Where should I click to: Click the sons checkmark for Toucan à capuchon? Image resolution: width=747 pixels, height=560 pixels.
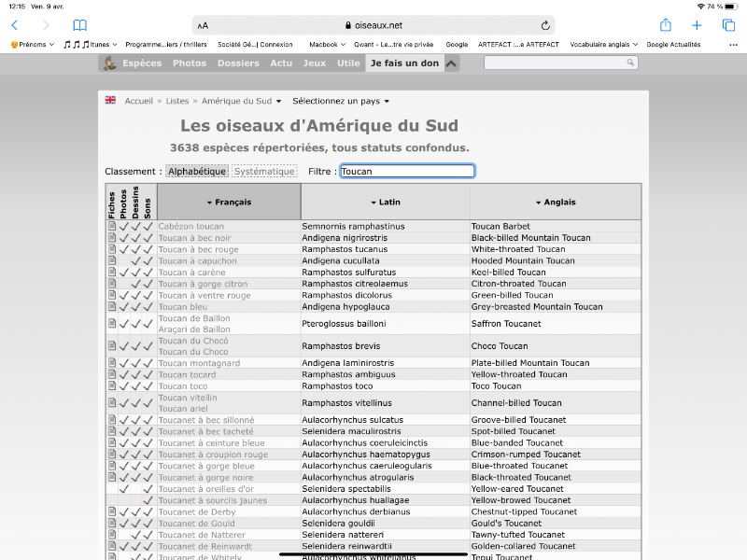148,261
